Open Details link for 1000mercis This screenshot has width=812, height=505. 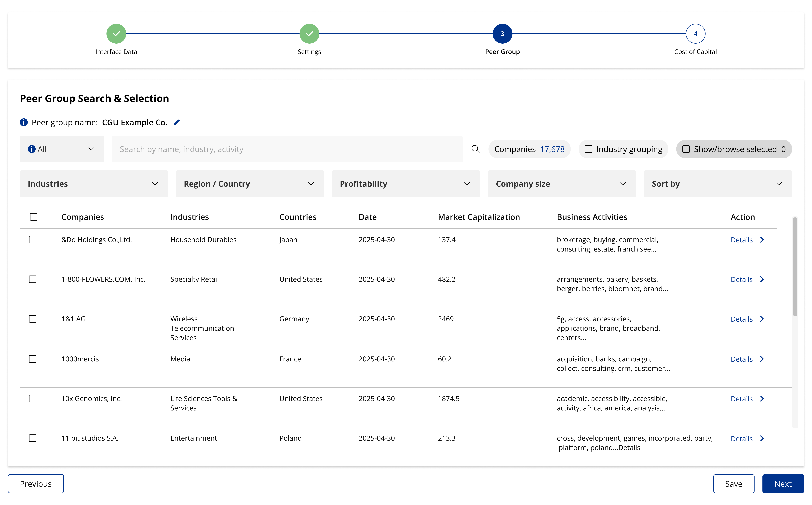742,359
